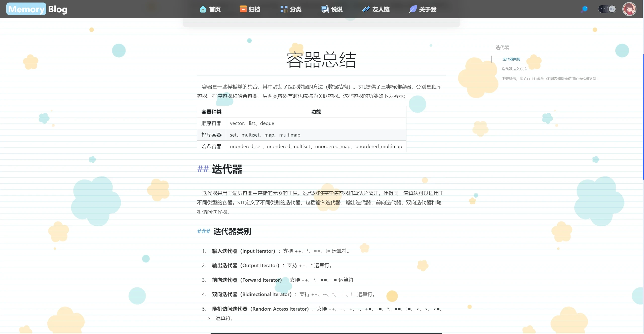Open search with the magnifier icon

(584, 9)
